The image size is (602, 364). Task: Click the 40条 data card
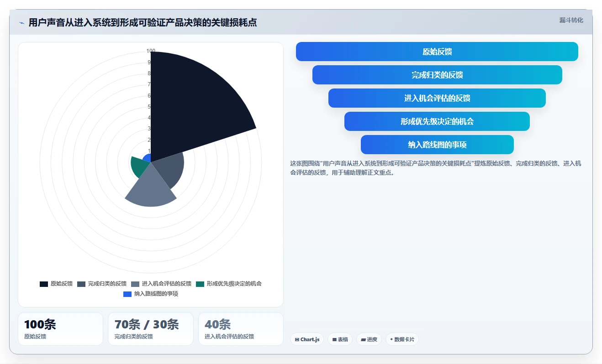point(241,329)
